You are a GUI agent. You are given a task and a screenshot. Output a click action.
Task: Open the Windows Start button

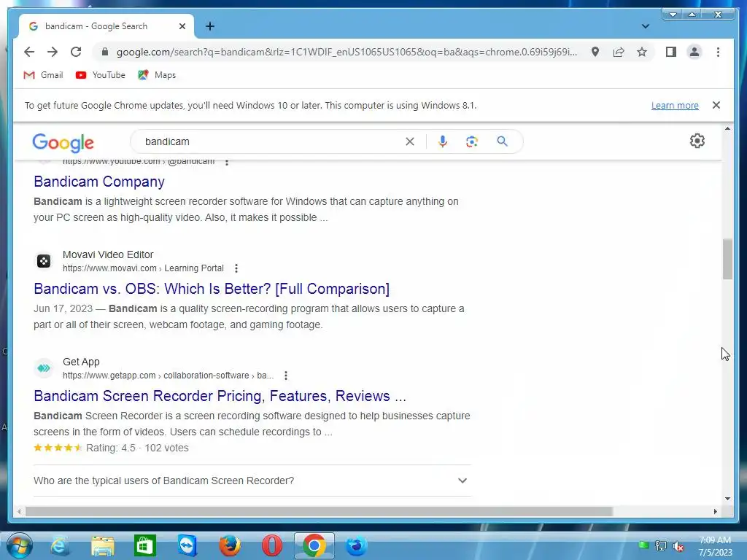[x=19, y=545]
